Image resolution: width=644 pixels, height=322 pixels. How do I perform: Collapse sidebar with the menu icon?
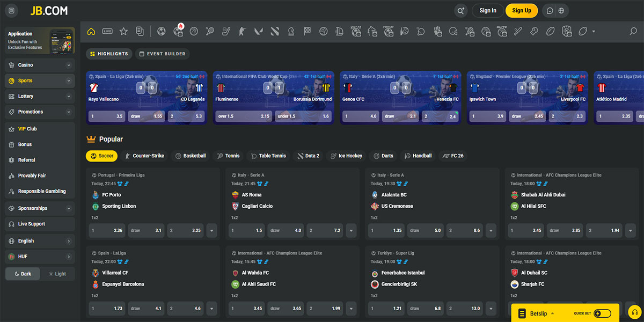tap(12, 11)
